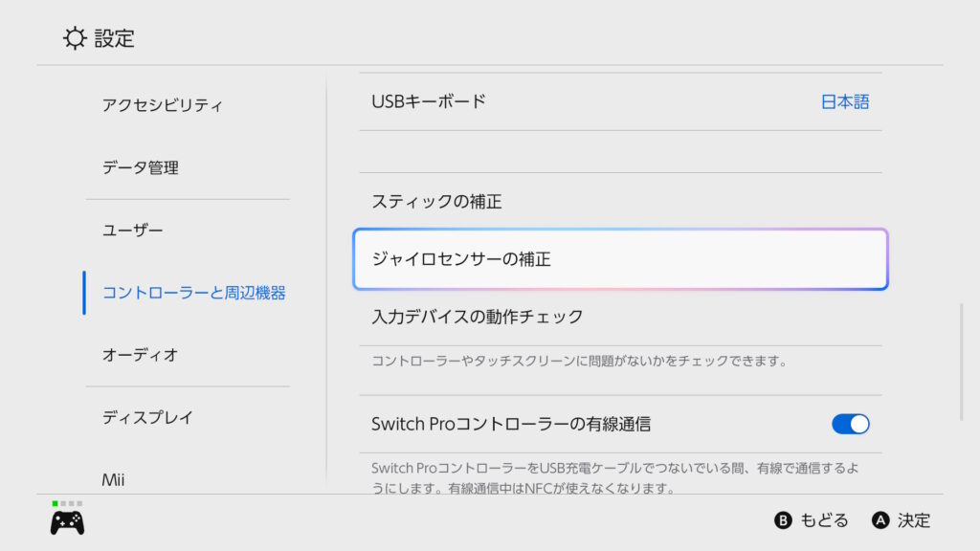Open ディスプレイ settings section
Viewport: 980px width, 551px height.
pyautogui.click(x=148, y=417)
